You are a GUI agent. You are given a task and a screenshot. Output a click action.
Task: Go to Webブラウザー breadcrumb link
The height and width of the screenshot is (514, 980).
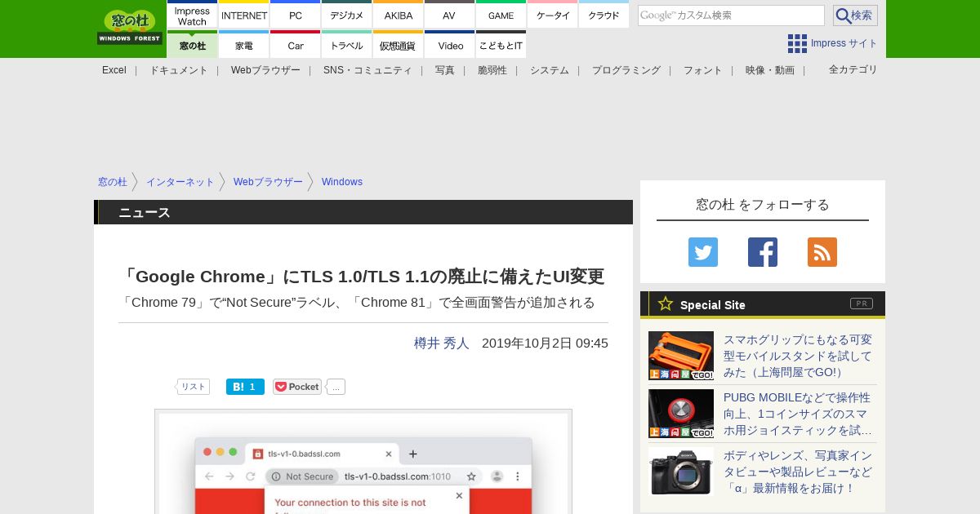268,182
